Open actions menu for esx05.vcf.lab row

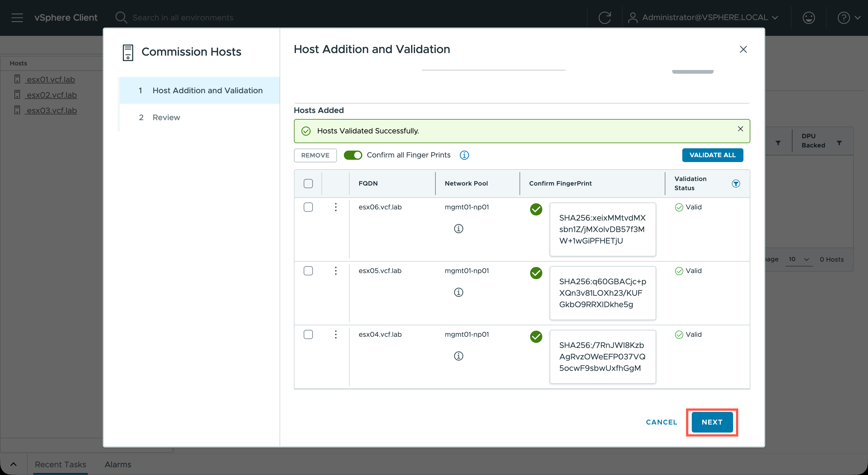pyautogui.click(x=336, y=271)
